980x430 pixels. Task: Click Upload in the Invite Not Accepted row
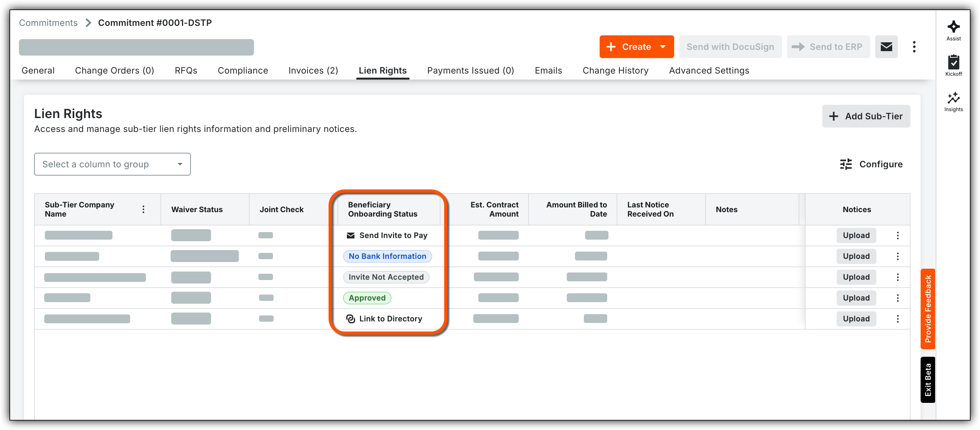point(856,277)
